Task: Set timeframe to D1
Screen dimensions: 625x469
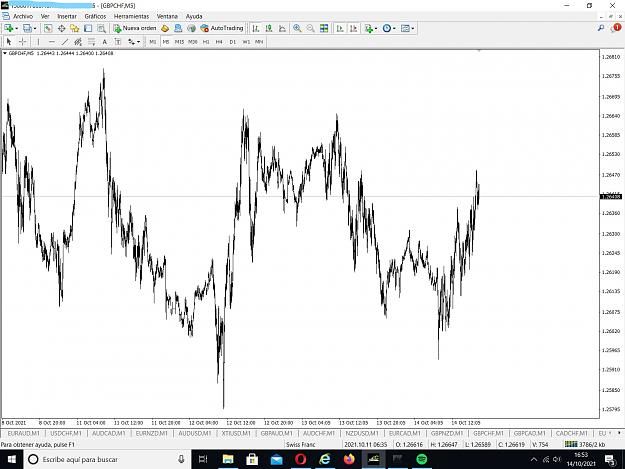Action: coord(233,41)
